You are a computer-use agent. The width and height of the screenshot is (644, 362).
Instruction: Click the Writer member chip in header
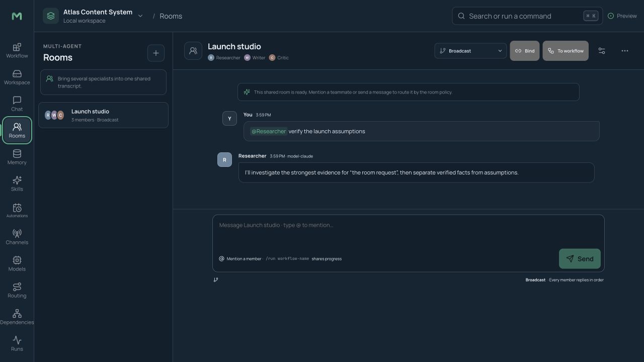(255, 58)
